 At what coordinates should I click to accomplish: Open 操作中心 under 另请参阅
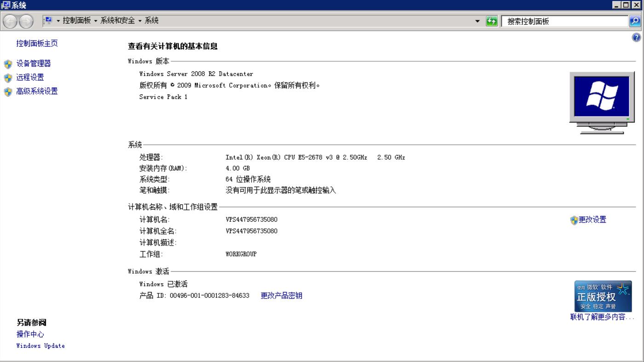point(30,334)
